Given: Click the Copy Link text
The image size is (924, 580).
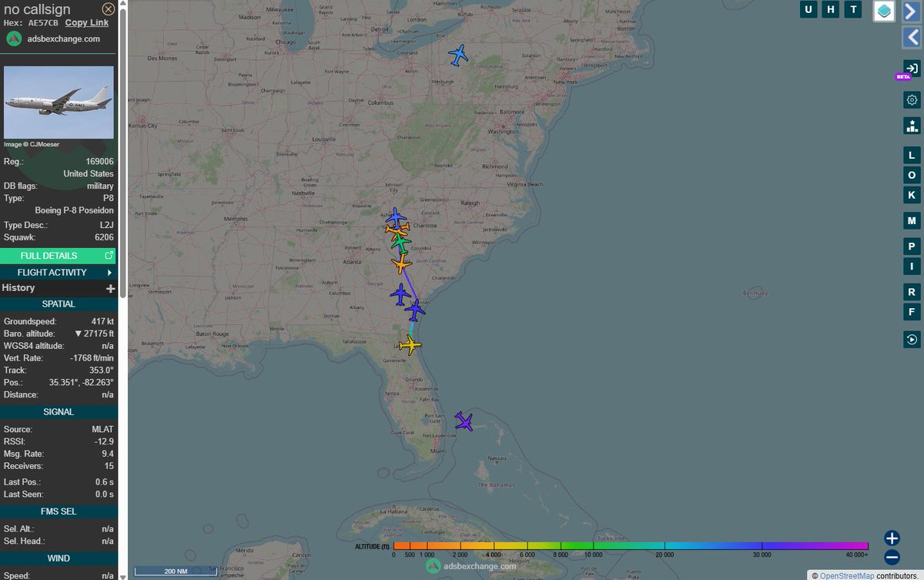Looking at the screenshot, I should [x=86, y=22].
